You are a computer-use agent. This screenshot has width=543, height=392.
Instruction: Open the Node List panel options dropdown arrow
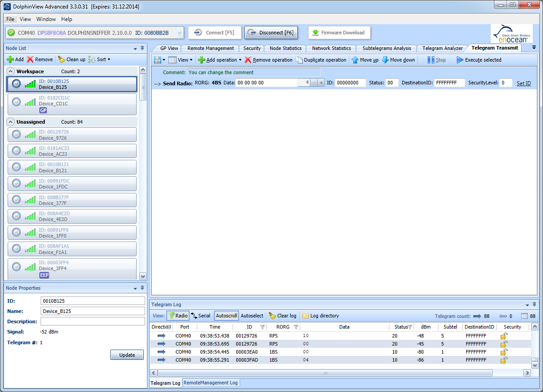coord(135,48)
